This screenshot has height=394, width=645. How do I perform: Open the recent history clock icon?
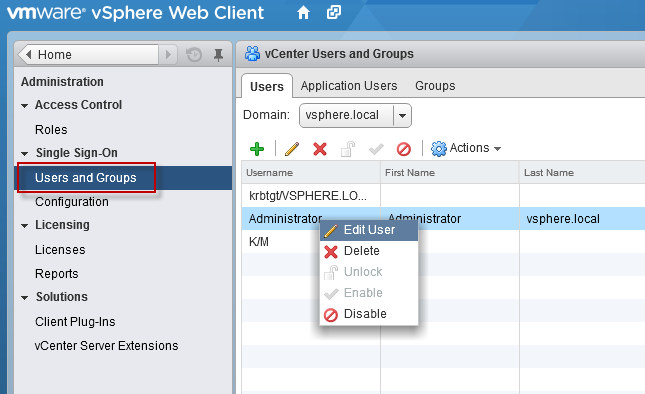click(x=194, y=54)
